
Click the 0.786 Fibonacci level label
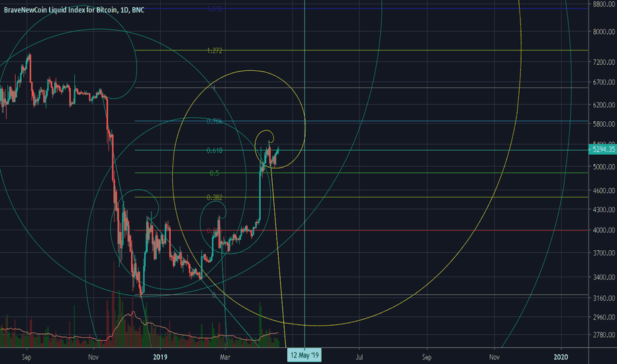[214, 121]
